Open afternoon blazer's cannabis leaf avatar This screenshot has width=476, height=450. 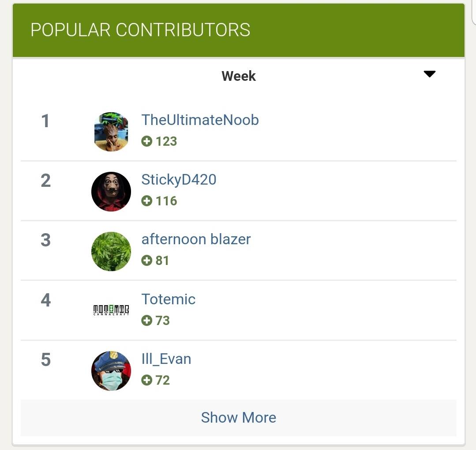click(x=111, y=251)
